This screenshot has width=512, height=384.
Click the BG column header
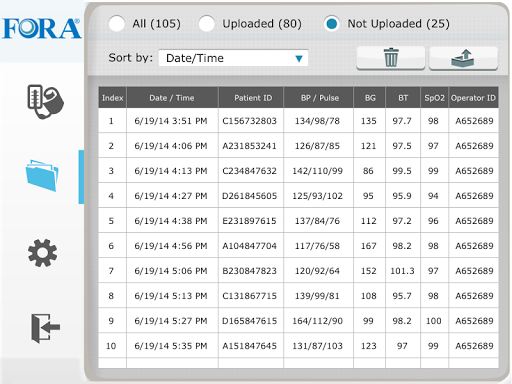click(x=370, y=98)
